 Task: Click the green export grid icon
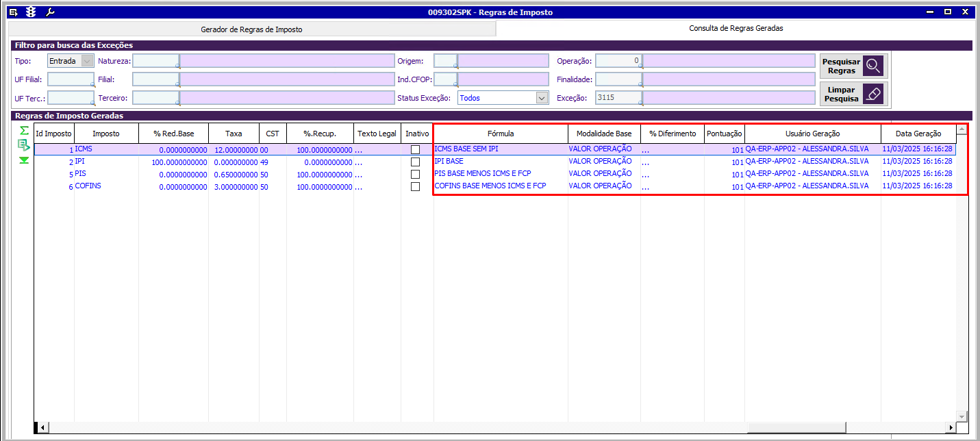24,144
